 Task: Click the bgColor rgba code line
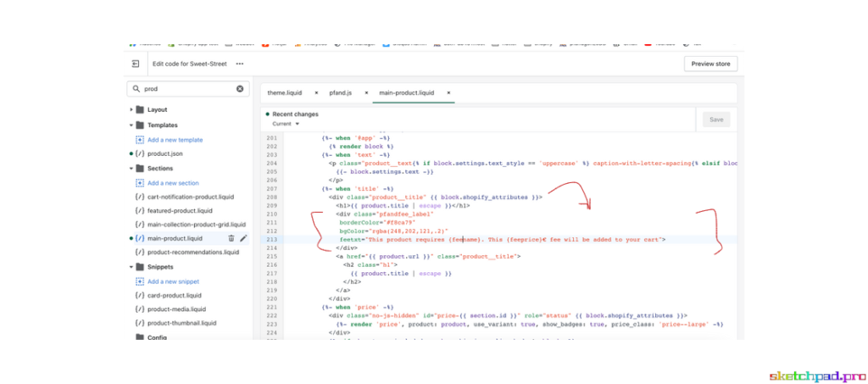click(393, 231)
